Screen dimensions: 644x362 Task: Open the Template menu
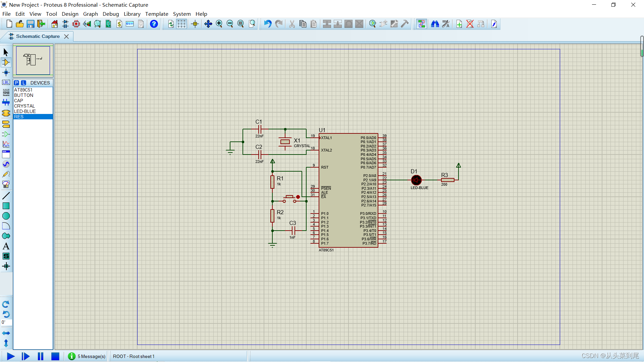pyautogui.click(x=157, y=14)
